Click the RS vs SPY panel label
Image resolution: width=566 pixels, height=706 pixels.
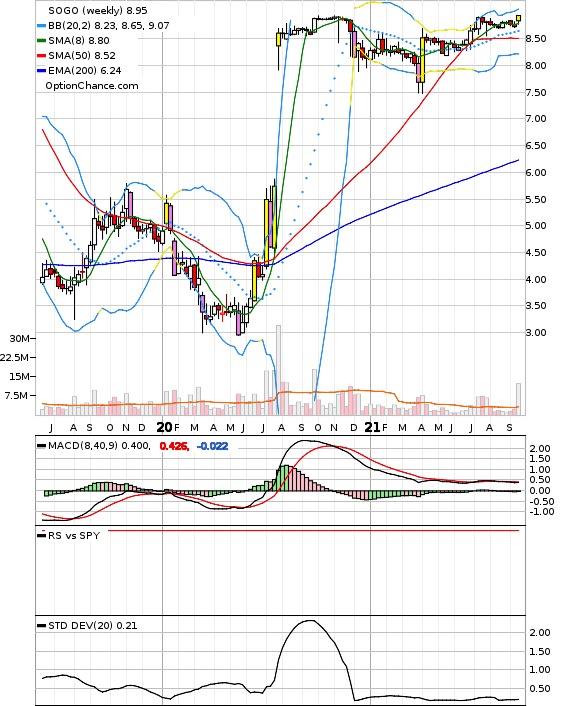pyautogui.click(x=74, y=535)
